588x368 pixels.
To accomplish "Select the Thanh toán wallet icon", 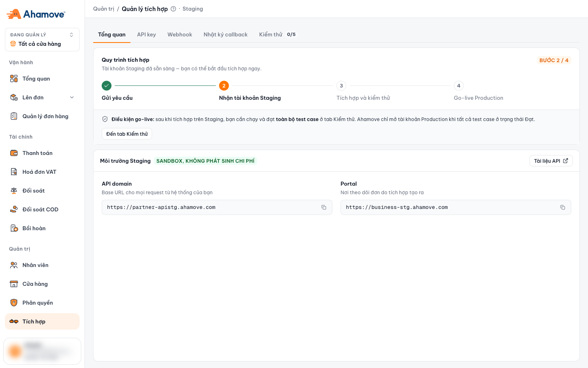I will [x=14, y=153].
